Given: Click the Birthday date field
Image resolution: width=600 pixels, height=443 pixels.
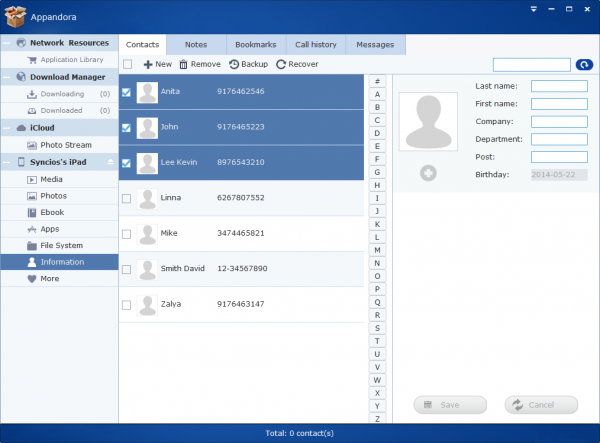Looking at the screenshot, I should point(559,175).
